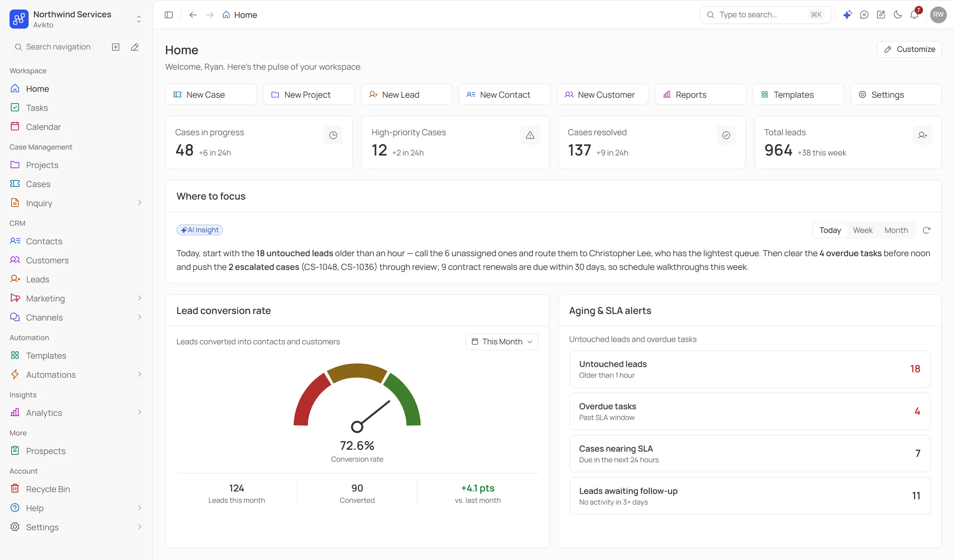Open the Cases nearing SLA alert row
This screenshot has width=954, height=560.
(x=749, y=454)
